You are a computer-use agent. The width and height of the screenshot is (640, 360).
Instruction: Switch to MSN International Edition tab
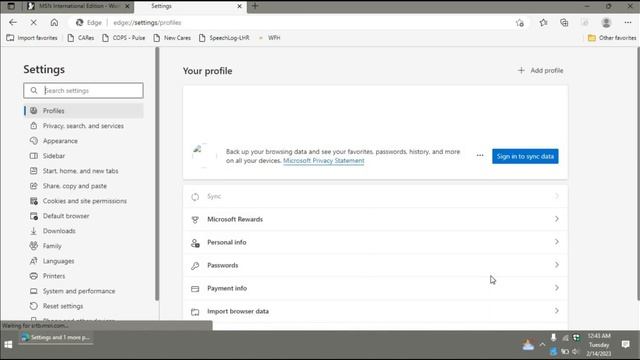[78, 6]
